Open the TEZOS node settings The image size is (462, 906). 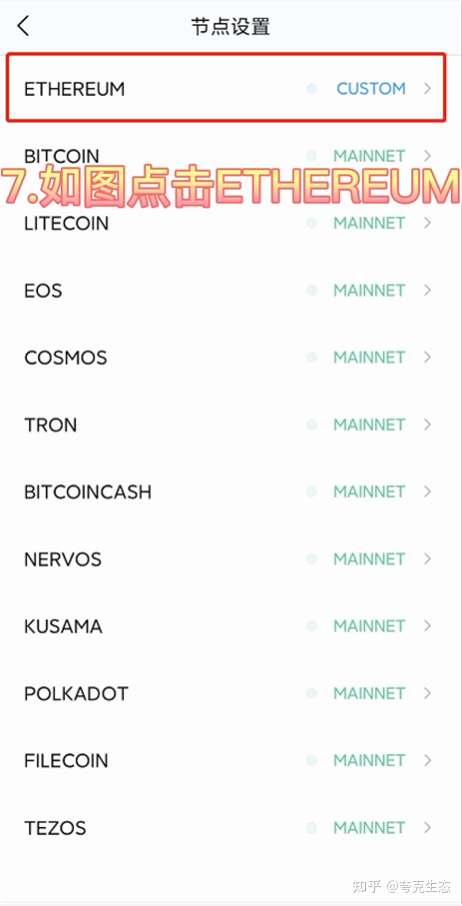(231, 827)
